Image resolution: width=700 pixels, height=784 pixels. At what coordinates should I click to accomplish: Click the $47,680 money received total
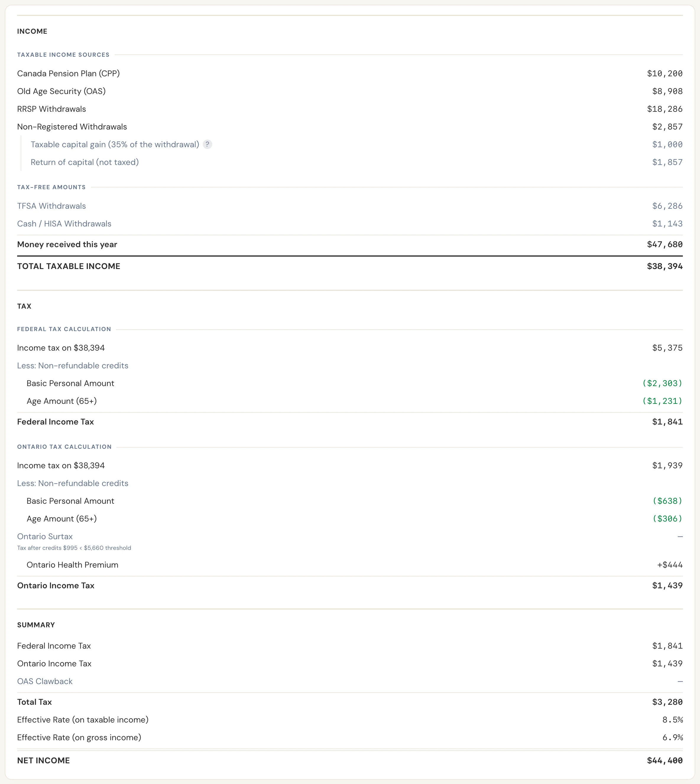coord(665,244)
